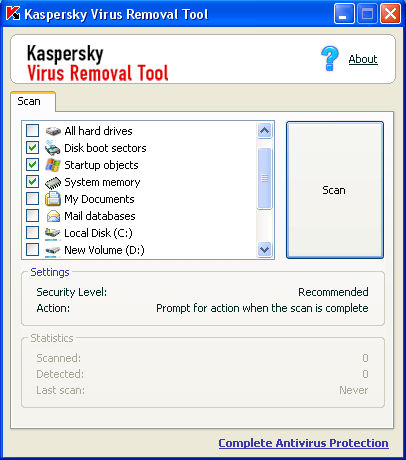Tick the My Documents checkbox
Image resolution: width=406 pixels, height=460 pixels.
click(x=32, y=199)
